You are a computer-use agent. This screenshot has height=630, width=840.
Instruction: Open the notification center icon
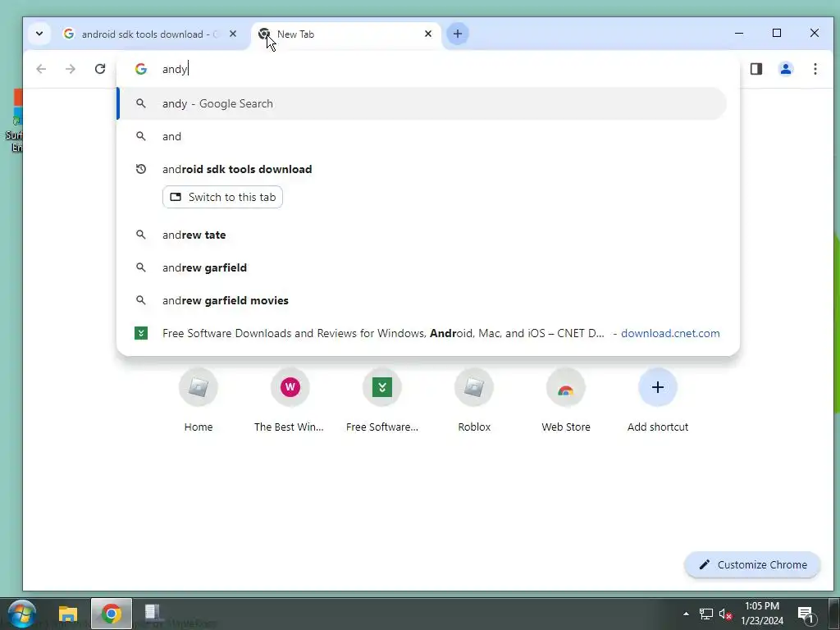pos(806,614)
